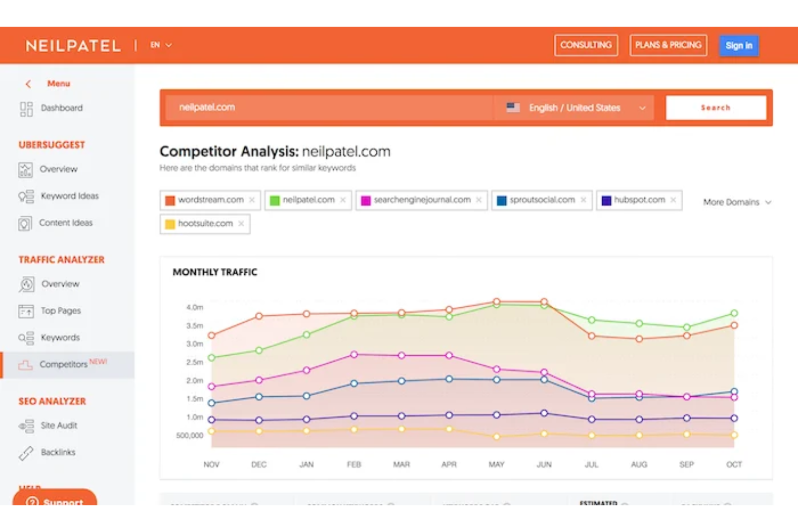
Task: Expand the English / United States language selector
Action: click(x=574, y=107)
